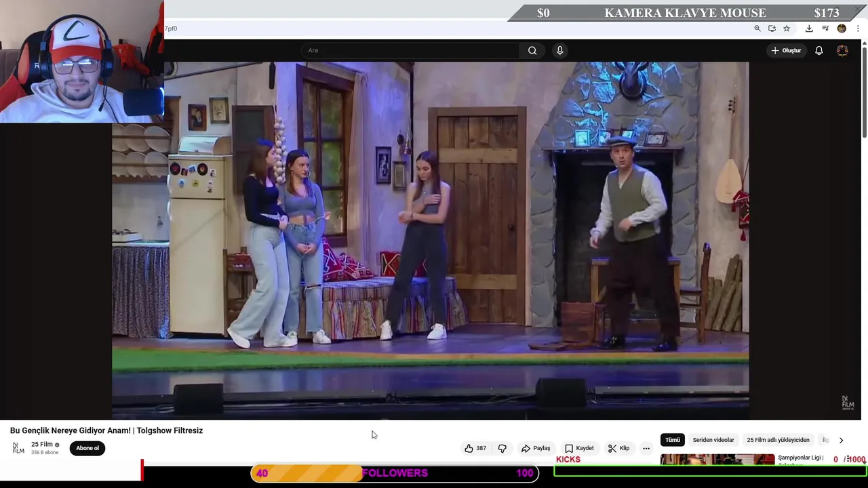Type in the YouTube Ara search field
This screenshot has width=868, height=488.
(x=410, y=50)
